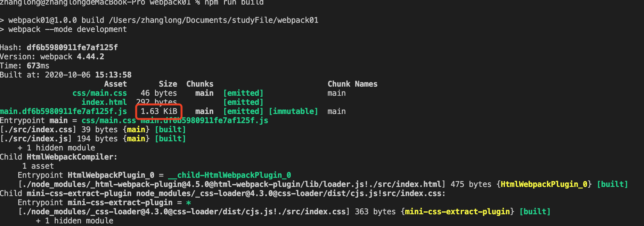644x226 pixels.
Task: Click the hash value df6b5980911fe7af125f
Action: coord(72,48)
